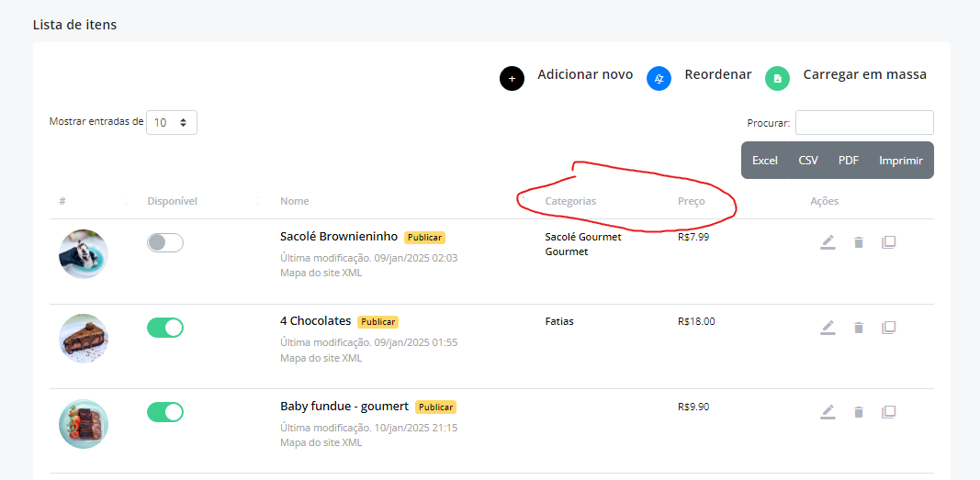Delete the Sacolé Brownieninho item with trash icon
The height and width of the screenshot is (480, 980).
(x=859, y=242)
